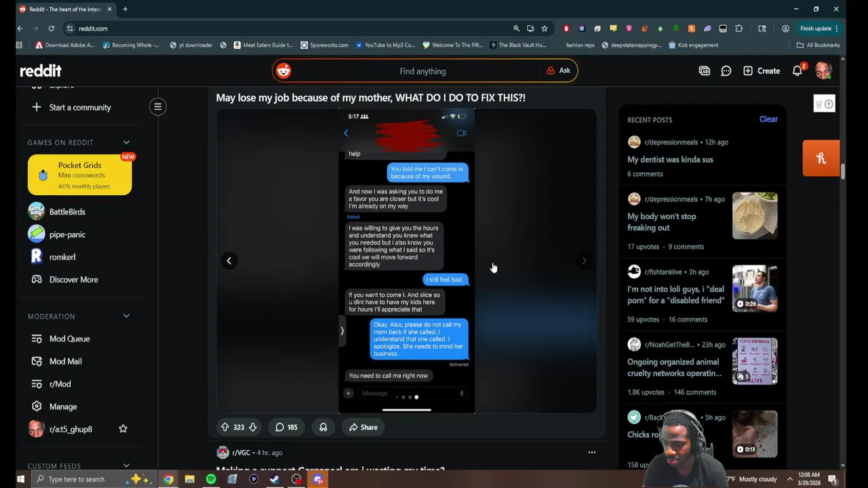Open Spotify from the taskbar

pos(211,479)
